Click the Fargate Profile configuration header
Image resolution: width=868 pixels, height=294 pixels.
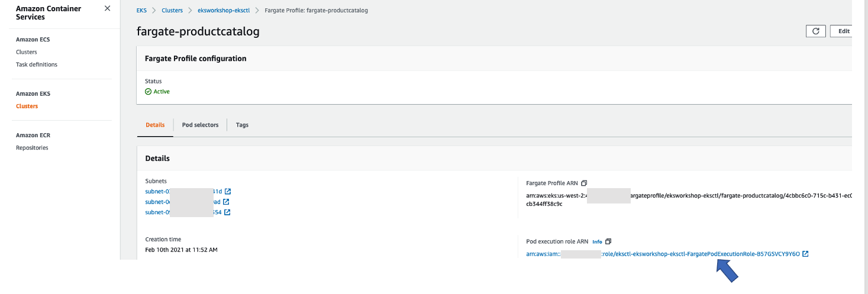point(196,59)
